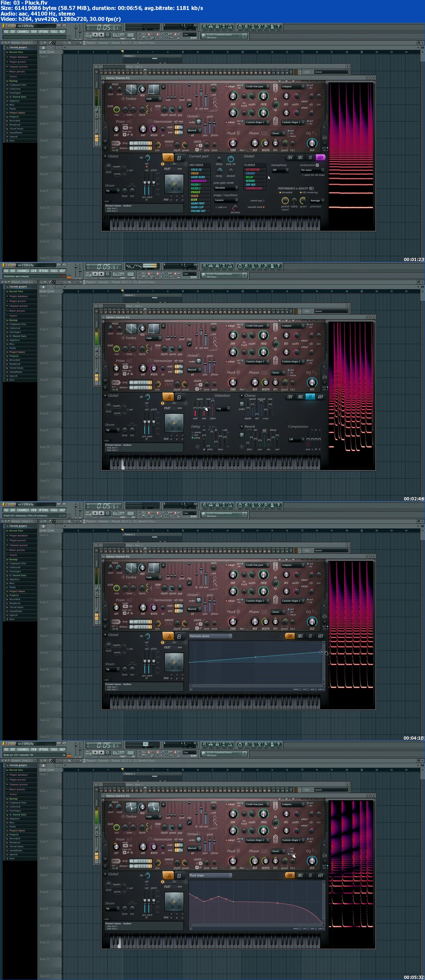This screenshot has height=980, width=425.
Task: Toggle HQ rendering option in ADV page
Action: tap(301, 192)
